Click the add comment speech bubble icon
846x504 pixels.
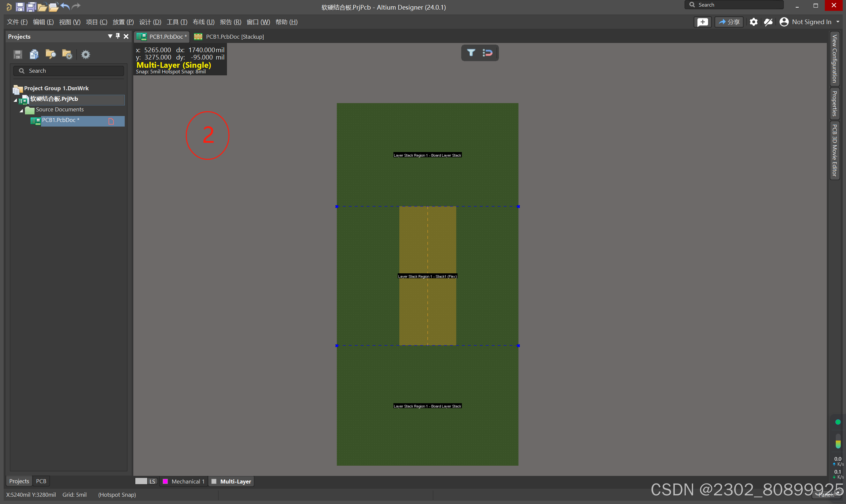(x=702, y=22)
